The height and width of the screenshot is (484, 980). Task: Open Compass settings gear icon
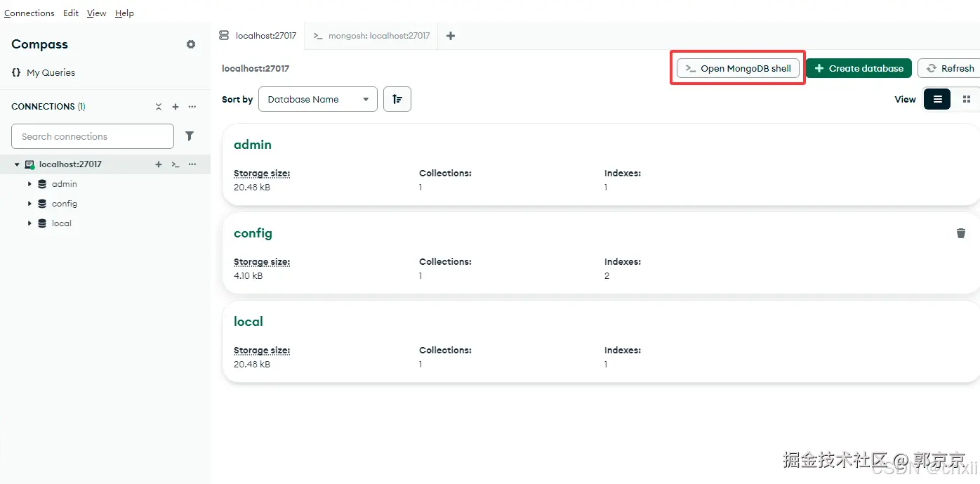pyautogui.click(x=191, y=44)
